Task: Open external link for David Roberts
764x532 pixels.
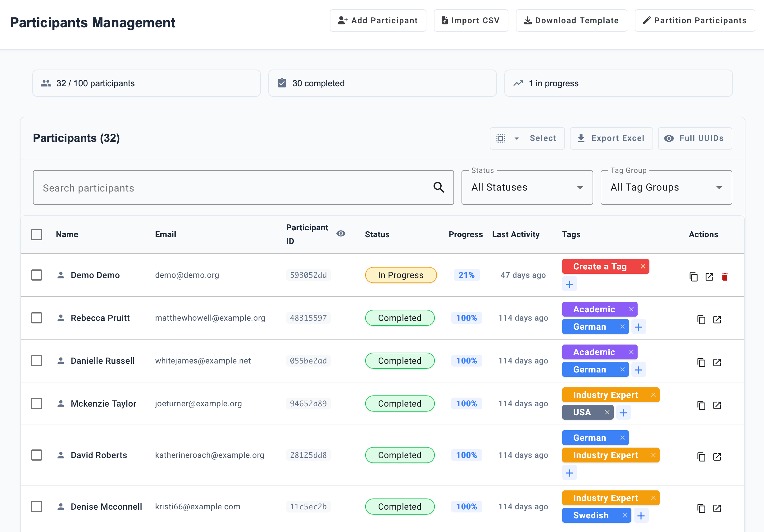Action: pos(717,457)
